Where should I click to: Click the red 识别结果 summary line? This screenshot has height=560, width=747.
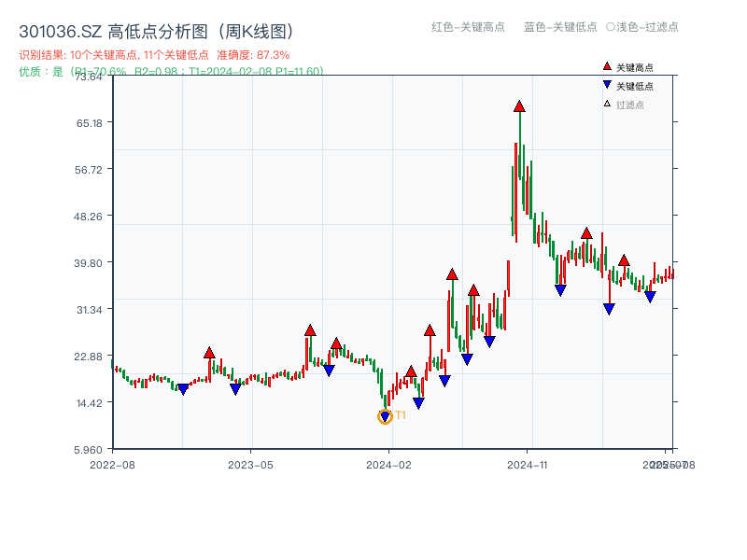click(x=154, y=55)
